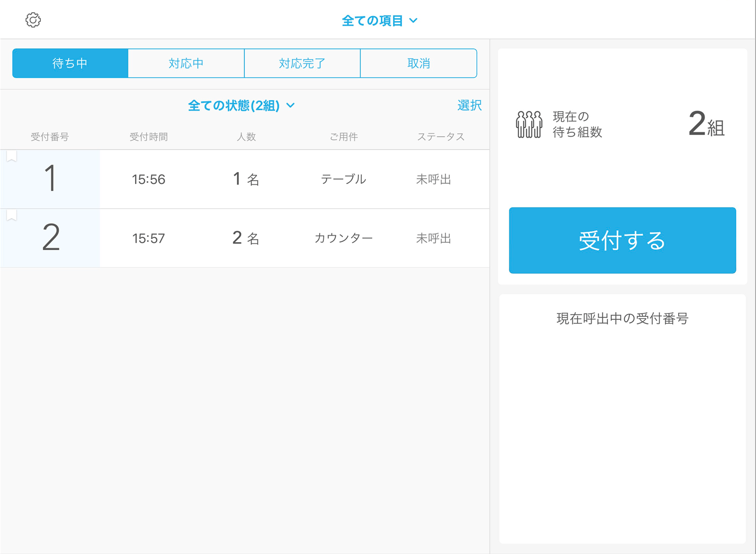This screenshot has height=554, width=756.
Task: Click the 現在の待ち組数 label
Action: point(577,124)
